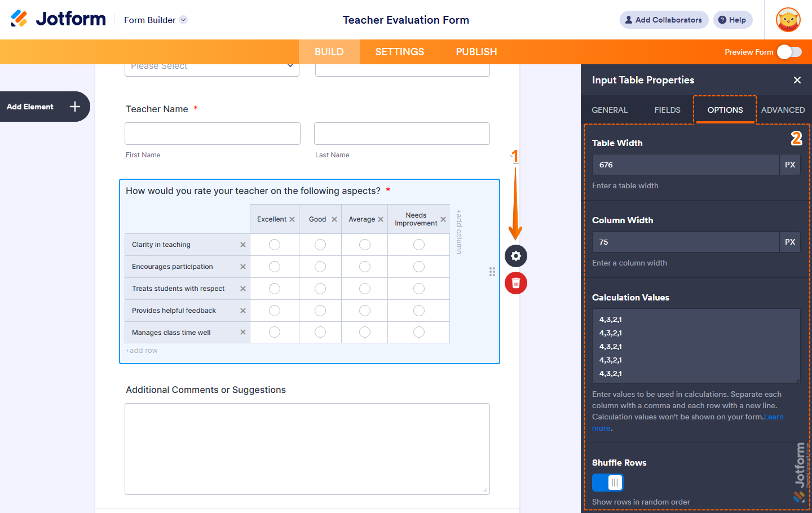Image resolution: width=812 pixels, height=513 pixels.
Task: Click the Clarity in teaching row label
Action: tap(161, 245)
